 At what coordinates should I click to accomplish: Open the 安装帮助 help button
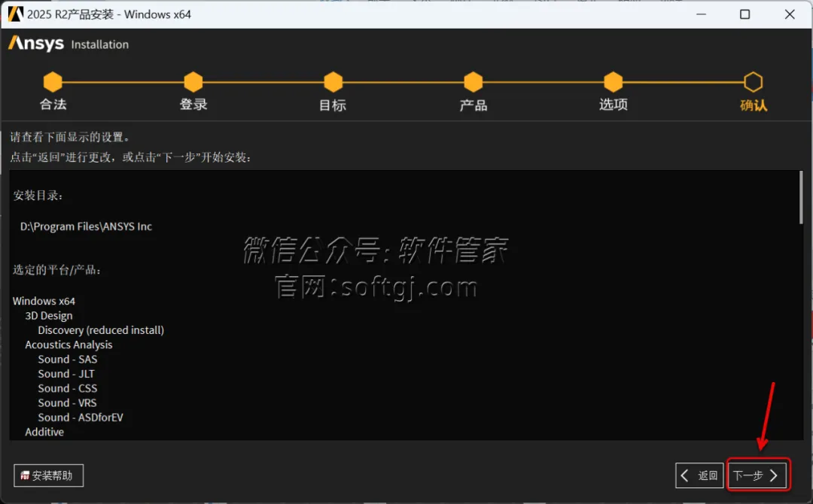[48, 475]
